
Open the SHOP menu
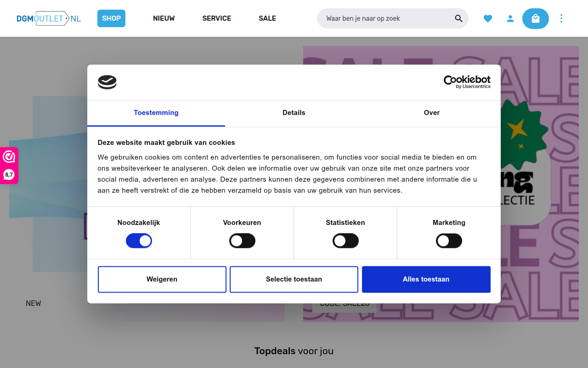pos(111,18)
